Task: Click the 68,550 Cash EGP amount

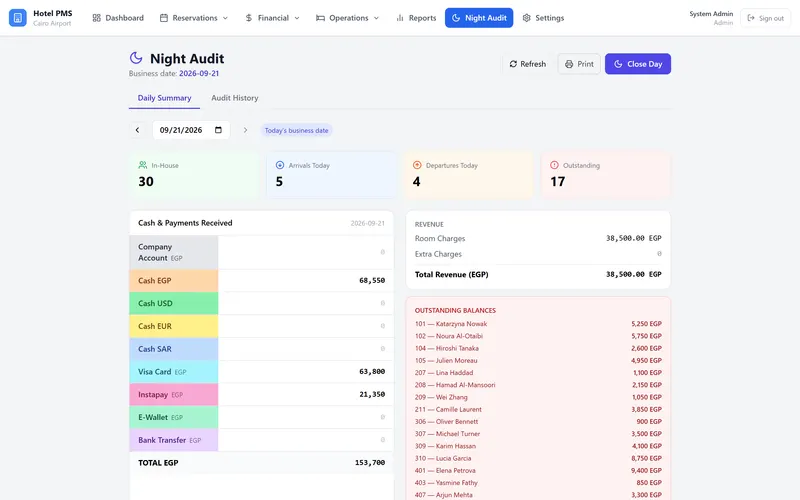Action: (x=372, y=281)
